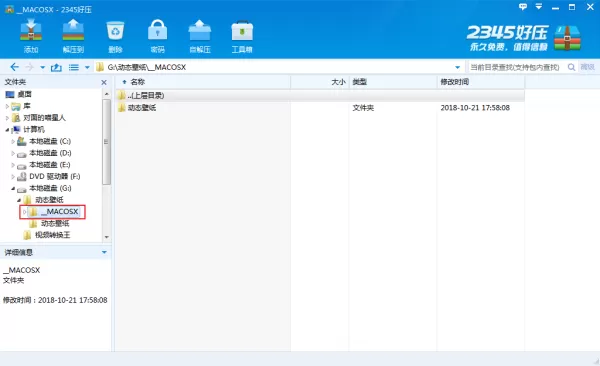Go back with the left arrow

(15, 67)
